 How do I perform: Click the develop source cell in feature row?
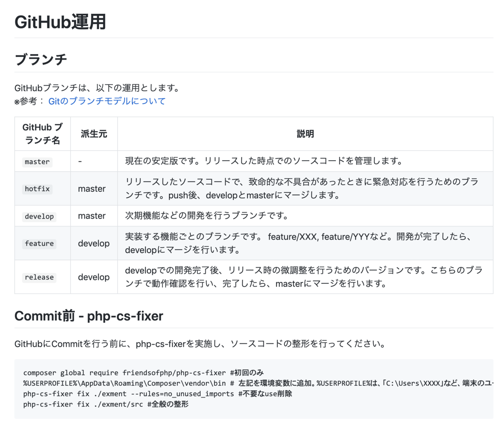coord(94,243)
